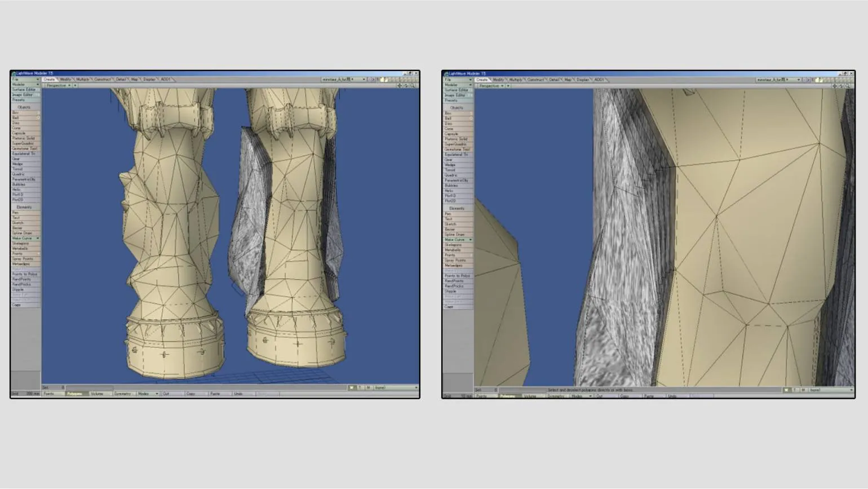868x489 pixels.
Task: Click the LightWave logo icon in left title bar
Action: click(14, 73)
